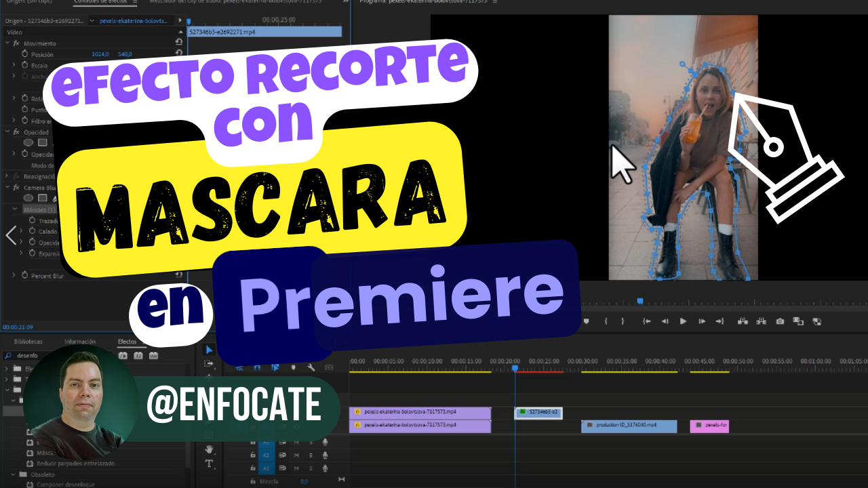The width and height of the screenshot is (868, 488).
Task: Switch to the Efectos tab
Action: [127, 342]
